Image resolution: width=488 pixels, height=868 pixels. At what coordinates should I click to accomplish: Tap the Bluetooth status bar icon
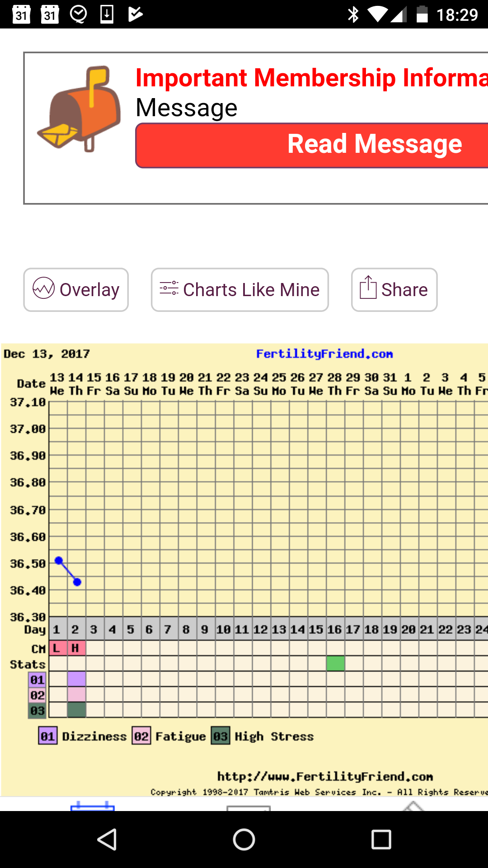353,14
